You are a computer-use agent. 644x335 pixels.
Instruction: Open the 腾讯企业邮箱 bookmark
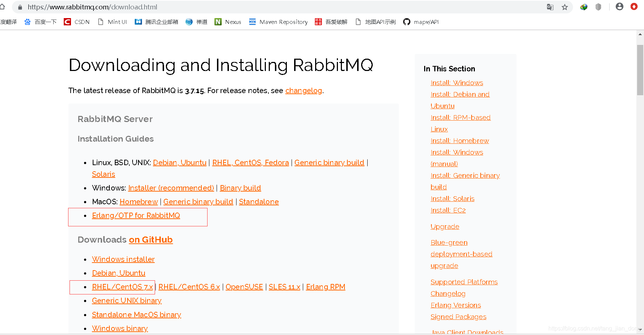tap(156, 22)
